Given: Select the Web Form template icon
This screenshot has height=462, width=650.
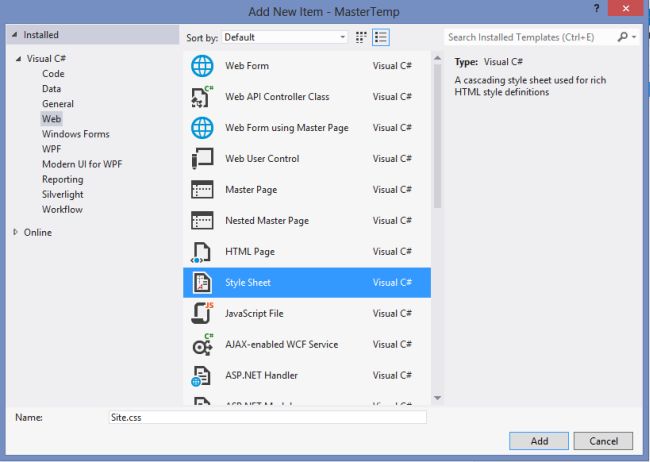Looking at the screenshot, I should (x=202, y=66).
